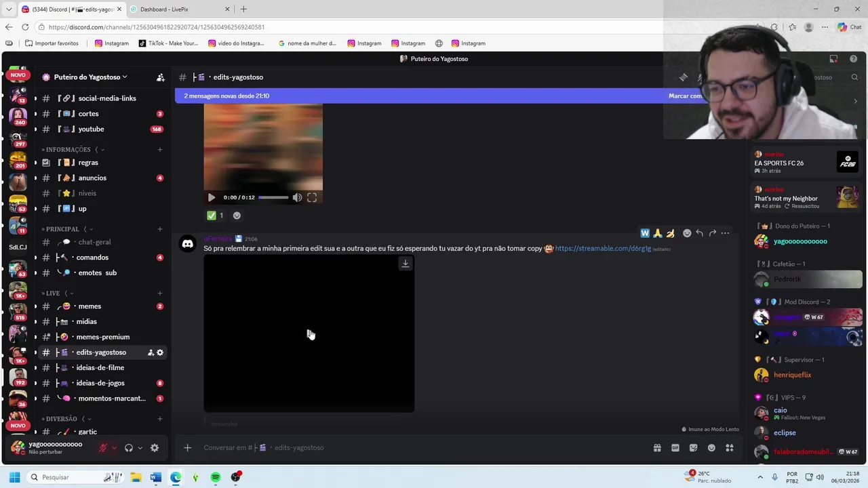Open a new browser tab
Viewport: 868px width, 488px height.
[x=243, y=9]
